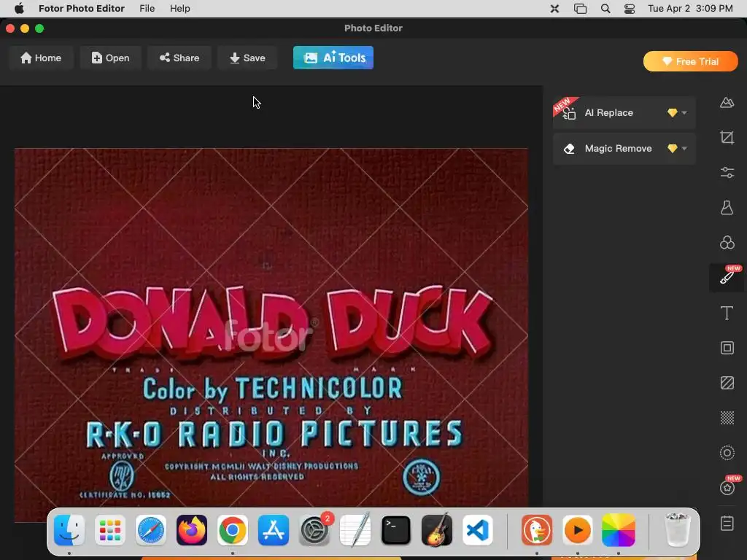Open Google Chrome from the Dock

[233, 530]
